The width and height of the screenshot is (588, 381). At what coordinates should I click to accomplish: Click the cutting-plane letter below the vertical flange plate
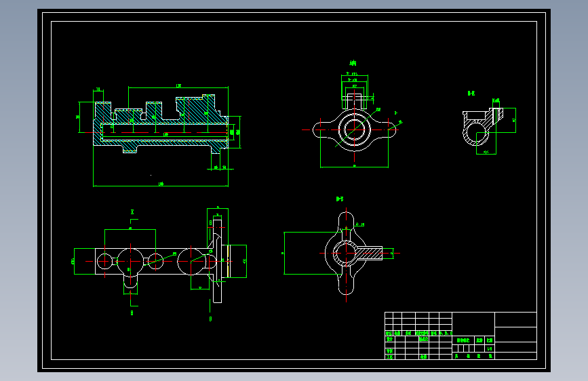pos(210,319)
